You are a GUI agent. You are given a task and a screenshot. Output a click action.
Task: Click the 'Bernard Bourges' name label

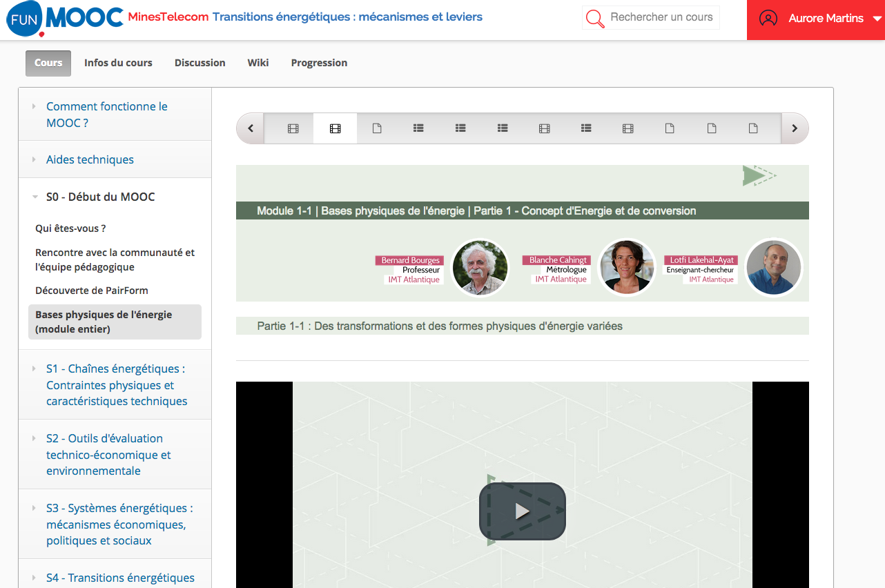pyautogui.click(x=411, y=260)
